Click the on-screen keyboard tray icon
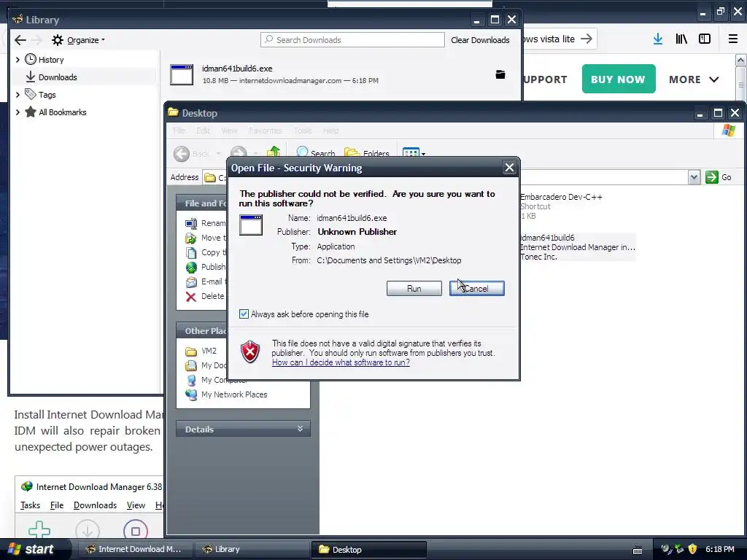The height and width of the screenshot is (560, 747). [638, 550]
